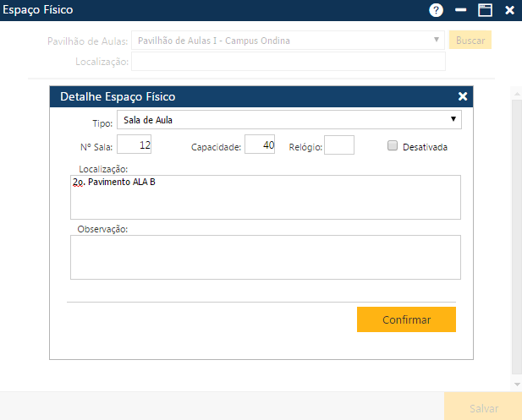Click the Localização search field below Pavilhão
This screenshot has width=522, height=420.
pyautogui.click(x=288, y=61)
